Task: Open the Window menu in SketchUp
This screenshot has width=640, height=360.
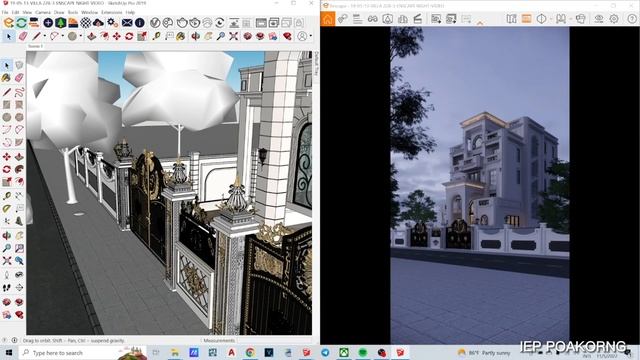Action: (x=89, y=13)
